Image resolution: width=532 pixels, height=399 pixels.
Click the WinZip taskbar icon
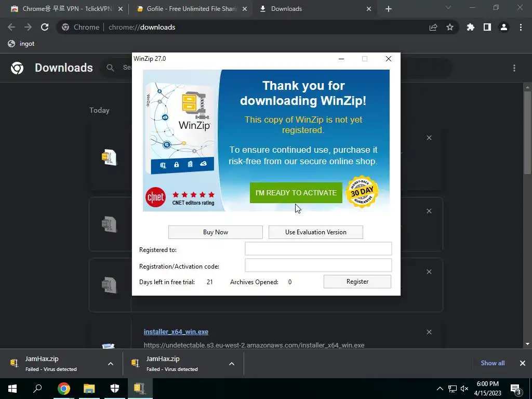click(140, 389)
